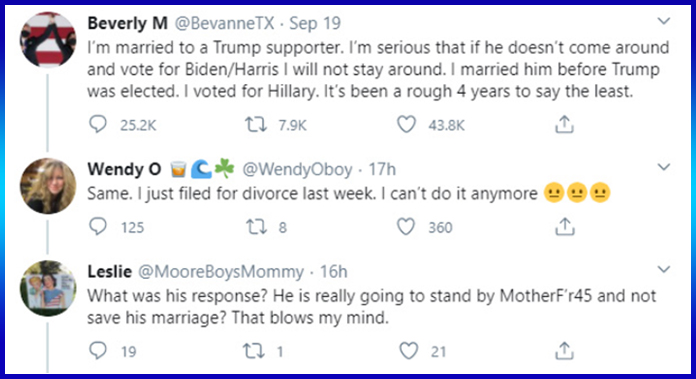Open Beverly M's profile picture
This screenshot has height=379, width=696.
[48, 39]
